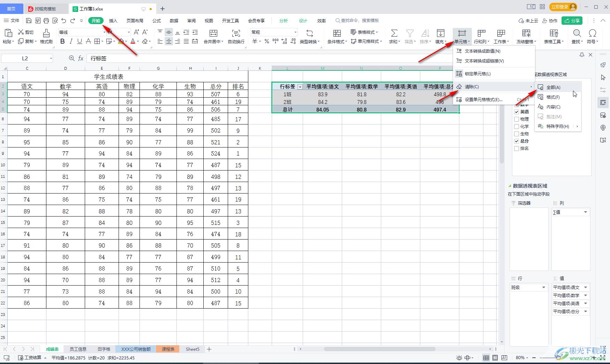Screen dimensions: 610x364
Task: Switch to page layout view in status bar
Action: (x=495, y=358)
